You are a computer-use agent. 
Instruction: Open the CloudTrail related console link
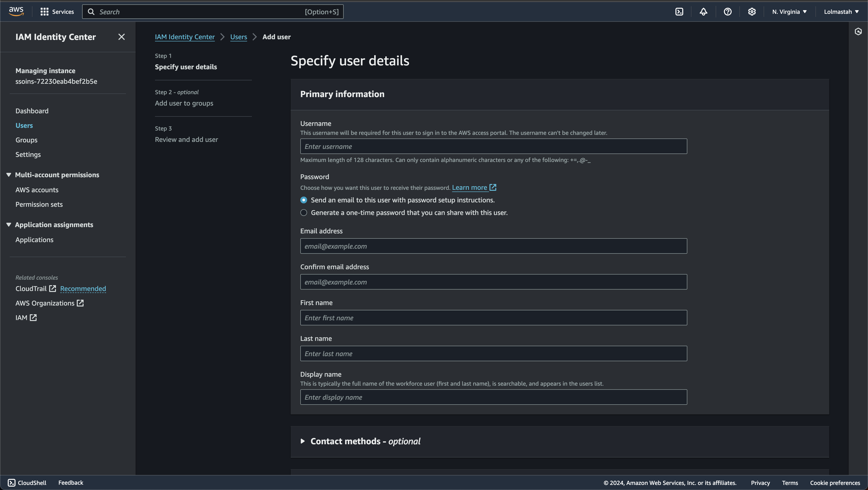(31, 289)
